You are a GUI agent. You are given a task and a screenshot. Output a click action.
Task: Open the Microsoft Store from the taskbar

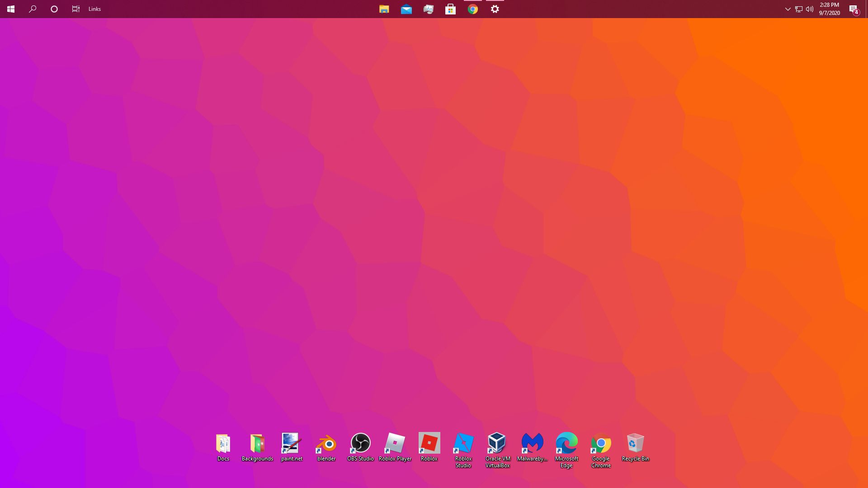tap(450, 9)
